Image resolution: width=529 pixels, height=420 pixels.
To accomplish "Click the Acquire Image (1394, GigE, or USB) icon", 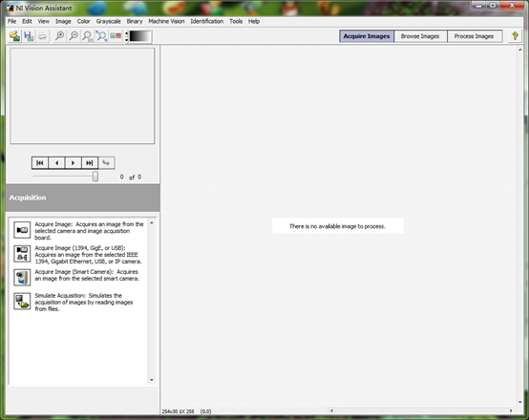I will tap(22, 254).
